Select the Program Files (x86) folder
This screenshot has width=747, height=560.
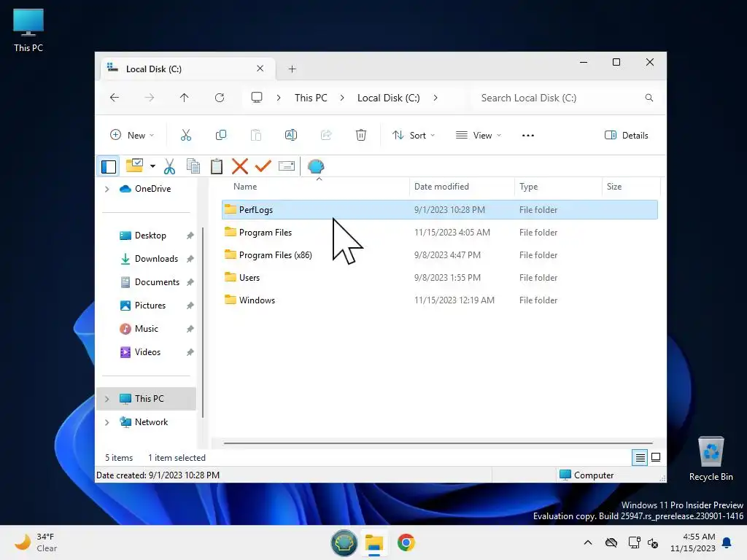pos(439,254)
